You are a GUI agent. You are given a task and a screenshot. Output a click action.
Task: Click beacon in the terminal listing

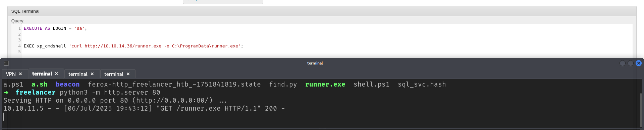click(68, 85)
